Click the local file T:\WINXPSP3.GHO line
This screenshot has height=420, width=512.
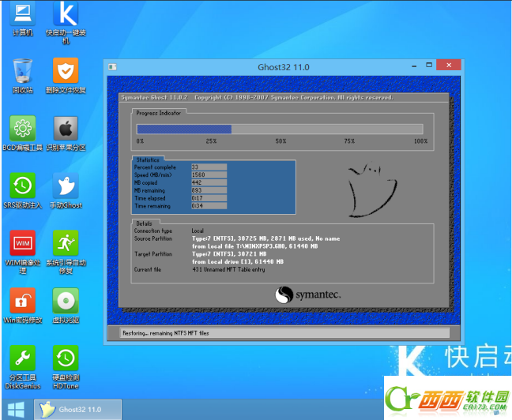tap(254, 246)
